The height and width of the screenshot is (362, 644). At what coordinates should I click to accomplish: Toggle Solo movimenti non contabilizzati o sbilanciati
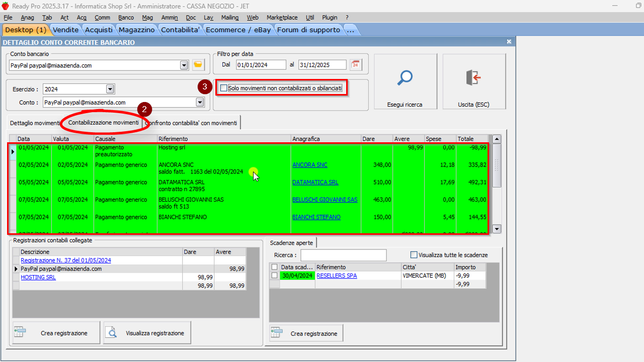click(x=224, y=88)
